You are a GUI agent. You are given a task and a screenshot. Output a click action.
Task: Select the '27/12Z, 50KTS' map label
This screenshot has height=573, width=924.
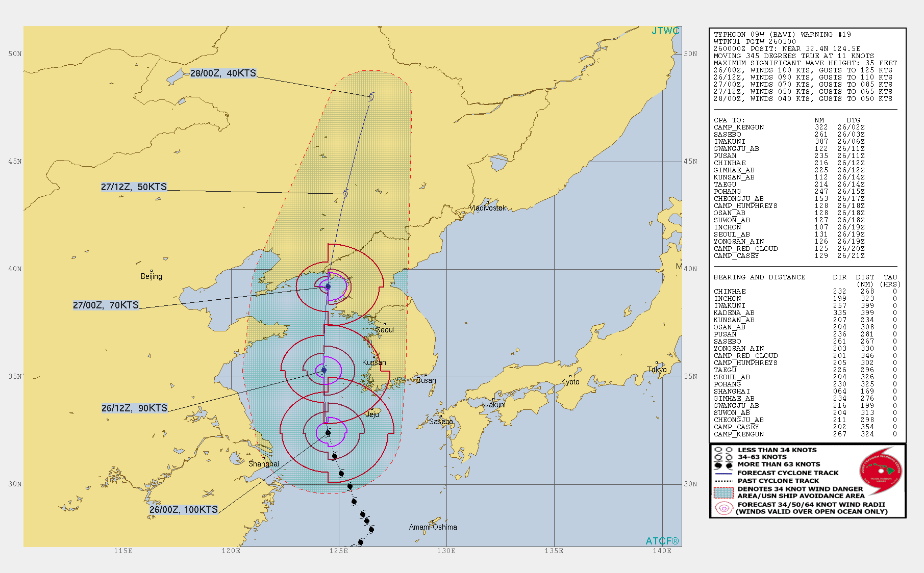pos(134,187)
